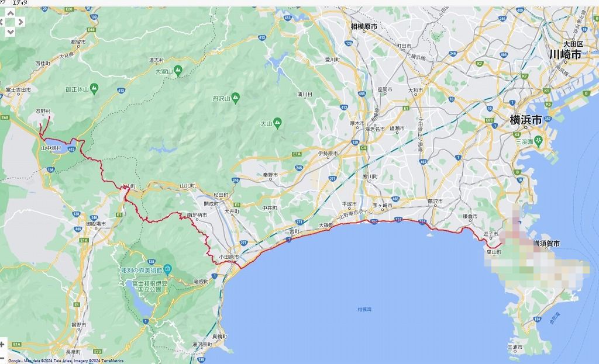Click the 川崎市 city label

pyautogui.click(x=566, y=54)
